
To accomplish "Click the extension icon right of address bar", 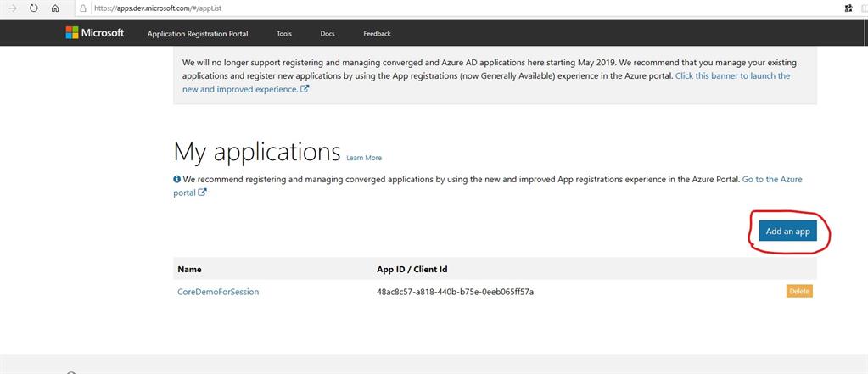I will 848,8.
